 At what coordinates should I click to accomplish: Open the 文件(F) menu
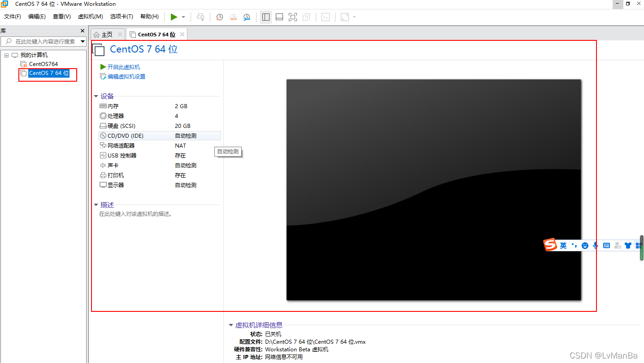(13, 17)
